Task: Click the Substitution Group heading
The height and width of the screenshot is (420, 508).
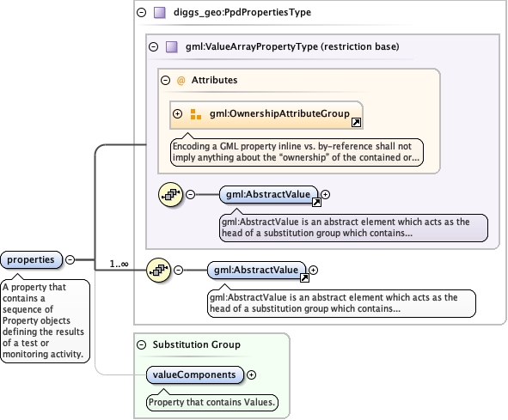Action: 197,345
